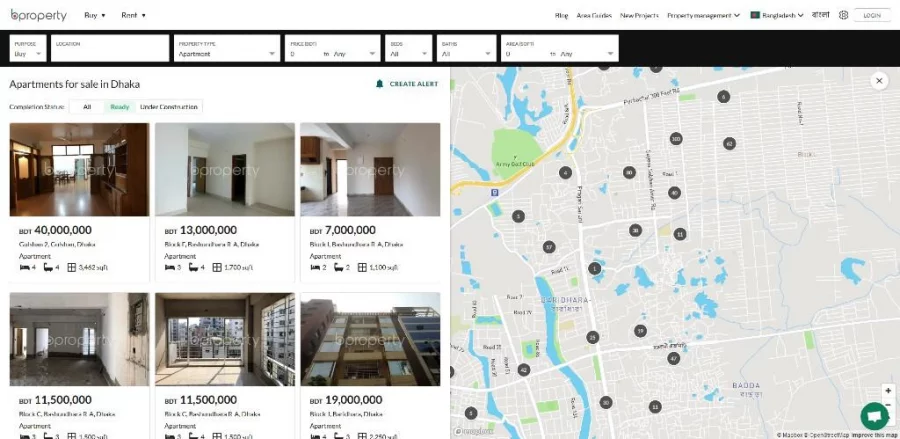Open the Rent menu
This screenshot has width=900, height=439.
[133, 15]
